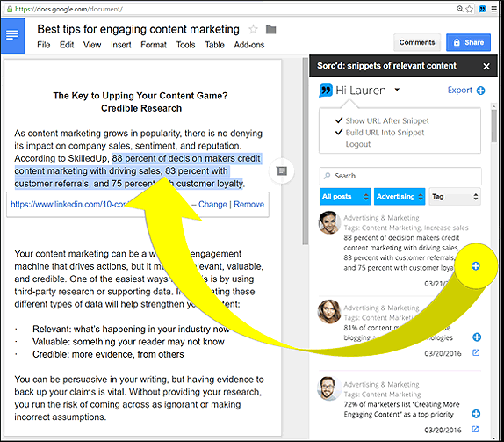Viewport: 504px width, 442px height.
Task: Click the Sorc'd quote logo beside Hi Lauren
Action: pyautogui.click(x=325, y=91)
